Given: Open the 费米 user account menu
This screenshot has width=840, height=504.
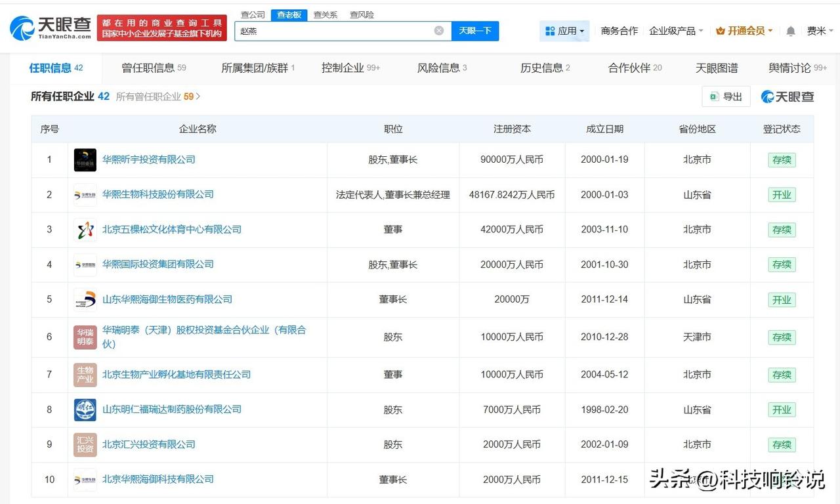Looking at the screenshot, I should pyautogui.click(x=819, y=31).
